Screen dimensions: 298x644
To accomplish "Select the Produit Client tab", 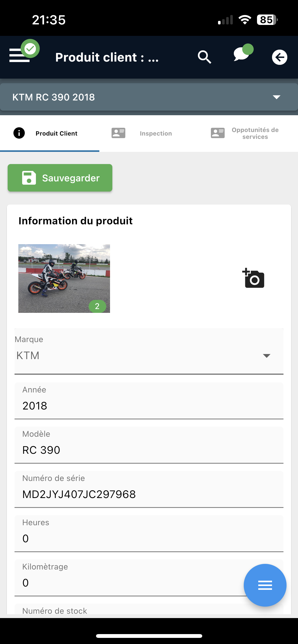I will click(x=50, y=133).
